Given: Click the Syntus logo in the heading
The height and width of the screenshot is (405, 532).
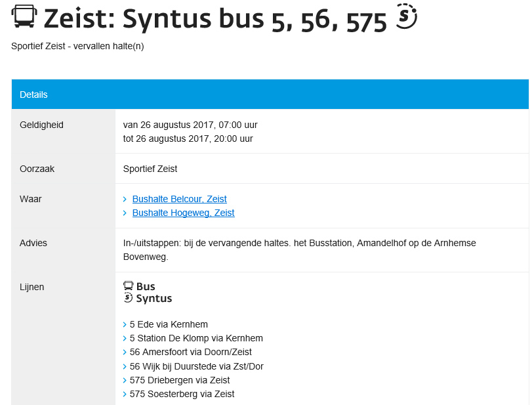Looking at the screenshot, I should tap(406, 16).
